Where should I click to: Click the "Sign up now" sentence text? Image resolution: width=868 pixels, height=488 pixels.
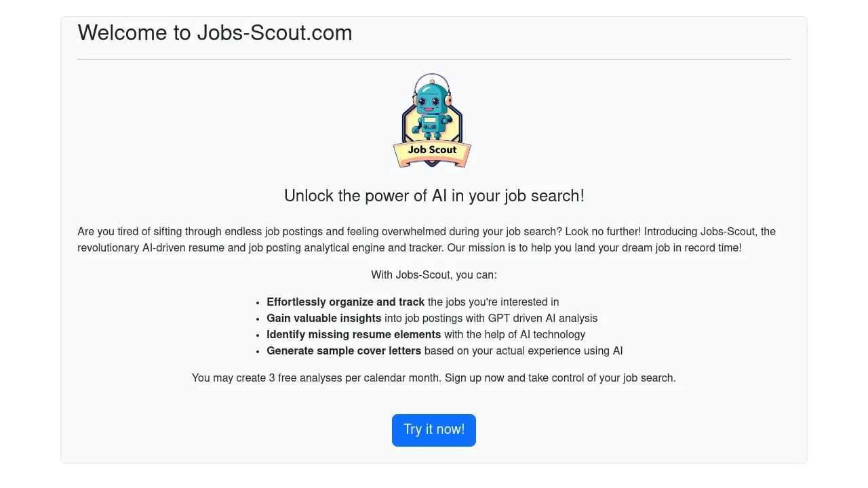pos(560,378)
